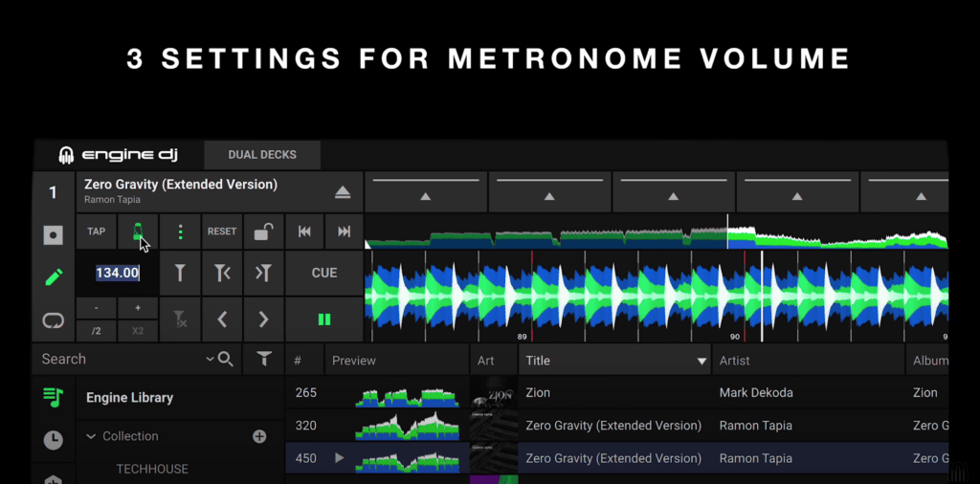Open the library filter icon
Image resolution: width=980 pixels, height=484 pixels.
264,359
